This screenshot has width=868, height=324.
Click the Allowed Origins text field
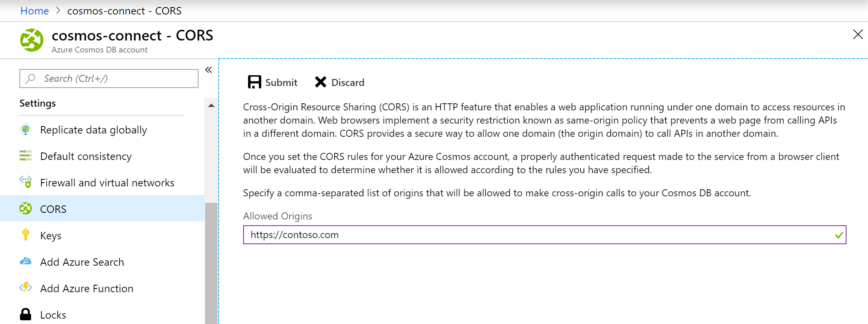pyautogui.click(x=537, y=235)
